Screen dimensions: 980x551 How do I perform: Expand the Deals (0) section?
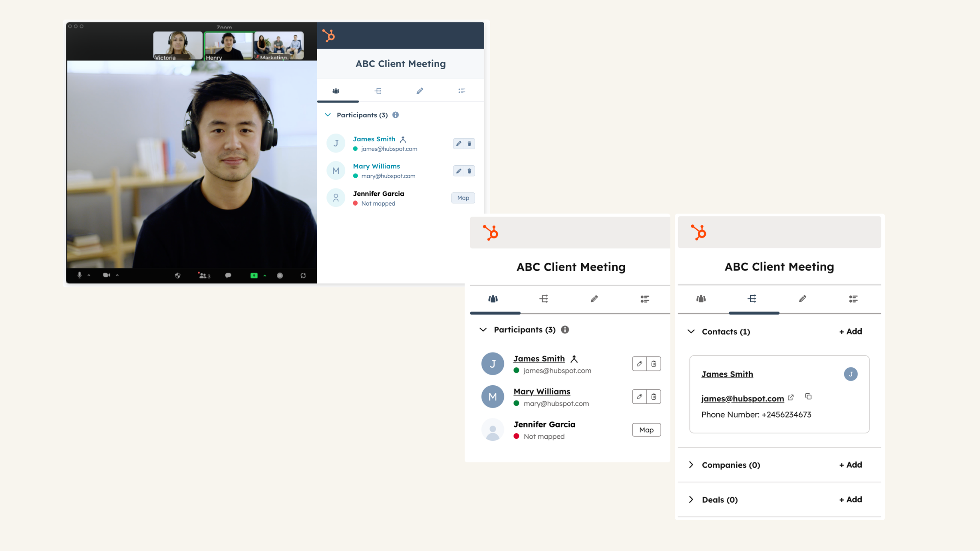[690, 499]
